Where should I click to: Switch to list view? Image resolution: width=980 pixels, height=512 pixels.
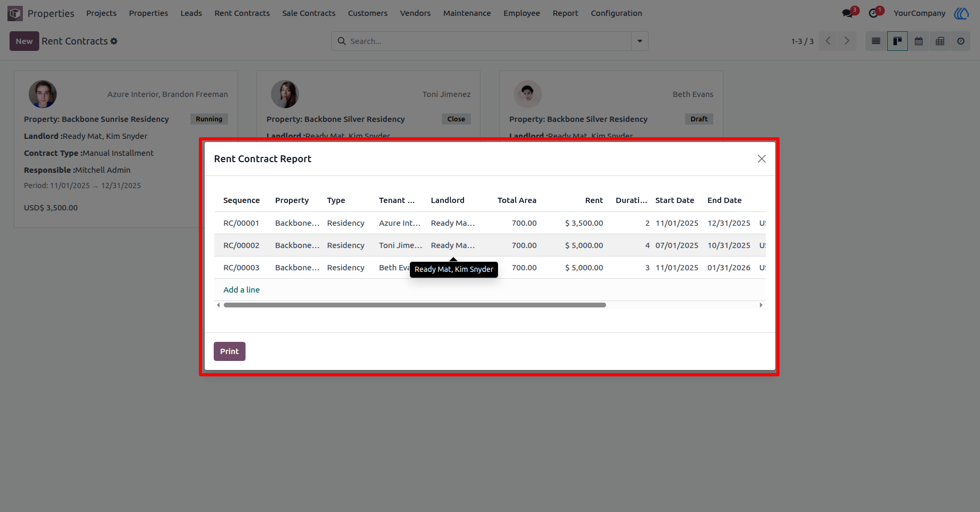[876, 41]
